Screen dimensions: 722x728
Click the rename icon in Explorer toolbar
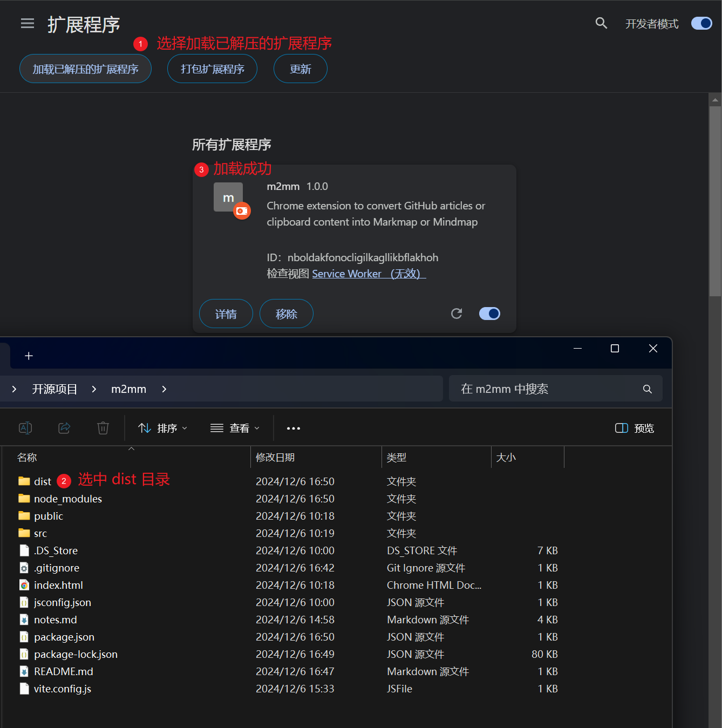click(x=25, y=428)
